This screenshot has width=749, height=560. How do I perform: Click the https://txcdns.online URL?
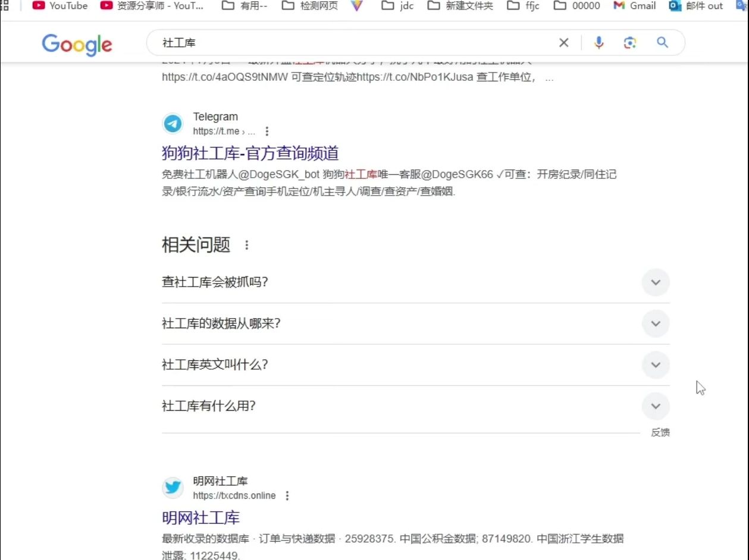[x=234, y=496]
